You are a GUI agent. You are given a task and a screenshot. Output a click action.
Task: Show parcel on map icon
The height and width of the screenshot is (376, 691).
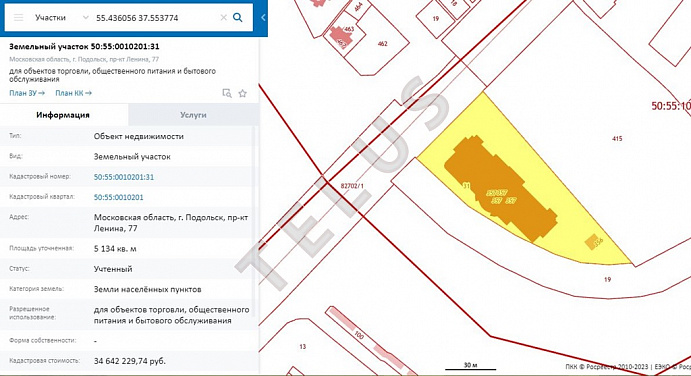pyautogui.click(x=227, y=93)
